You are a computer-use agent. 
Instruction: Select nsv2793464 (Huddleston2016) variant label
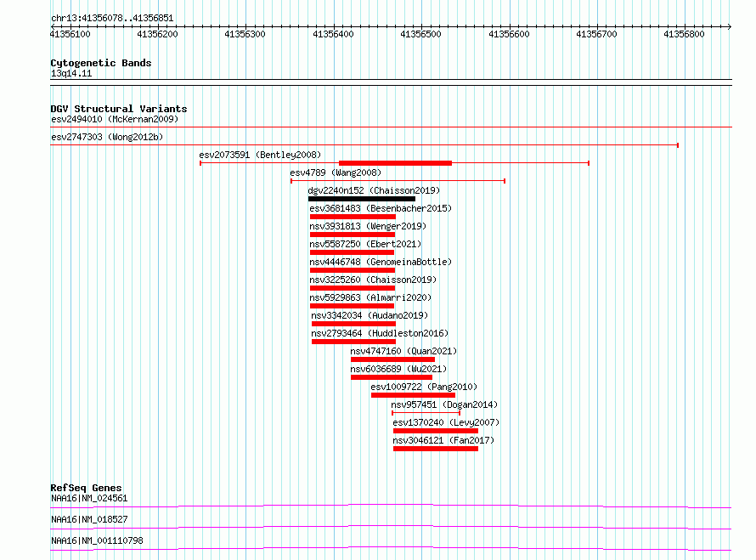pyautogui.click(x=380, y=333)
